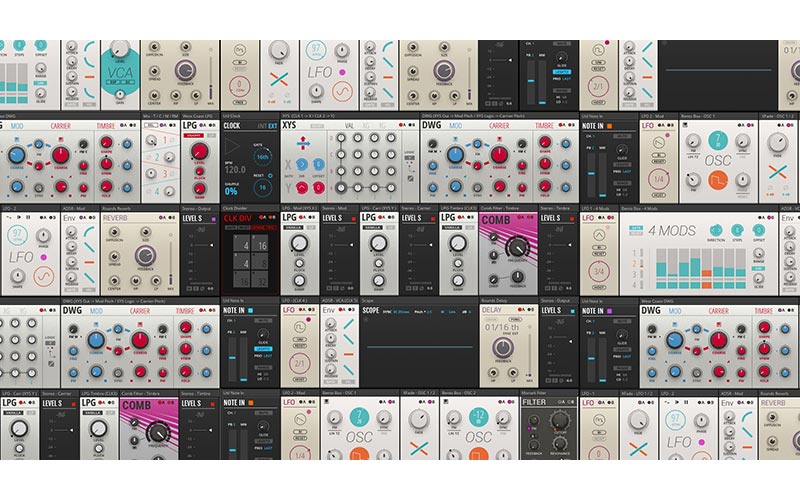
Task: Click the channel 1 knob in the Mix block
Action: (x=151, y=140)
